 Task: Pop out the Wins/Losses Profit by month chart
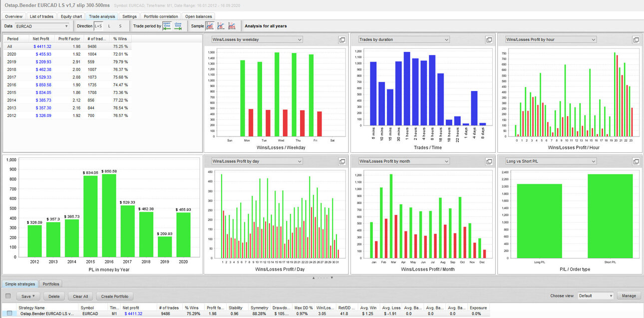click(489, 161)
